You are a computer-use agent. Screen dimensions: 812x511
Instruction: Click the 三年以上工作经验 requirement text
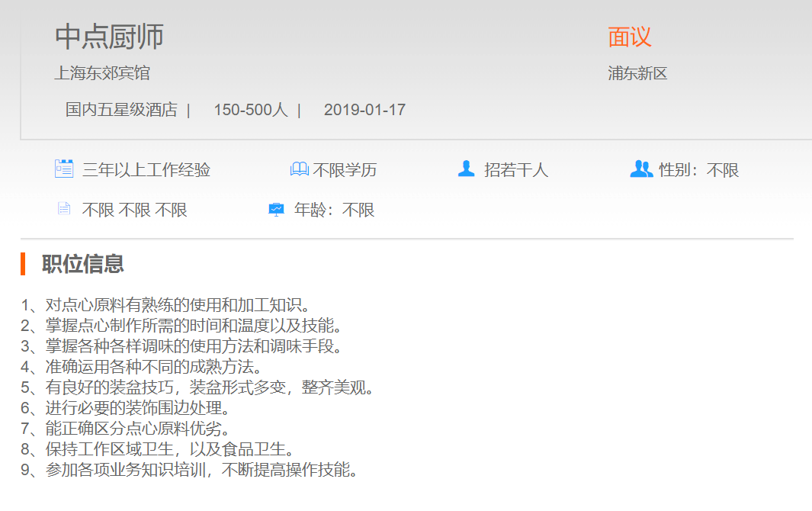tap(146, 170)
